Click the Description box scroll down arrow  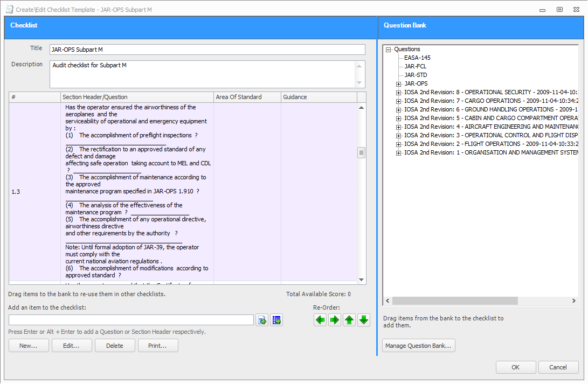tap(359, 83)
